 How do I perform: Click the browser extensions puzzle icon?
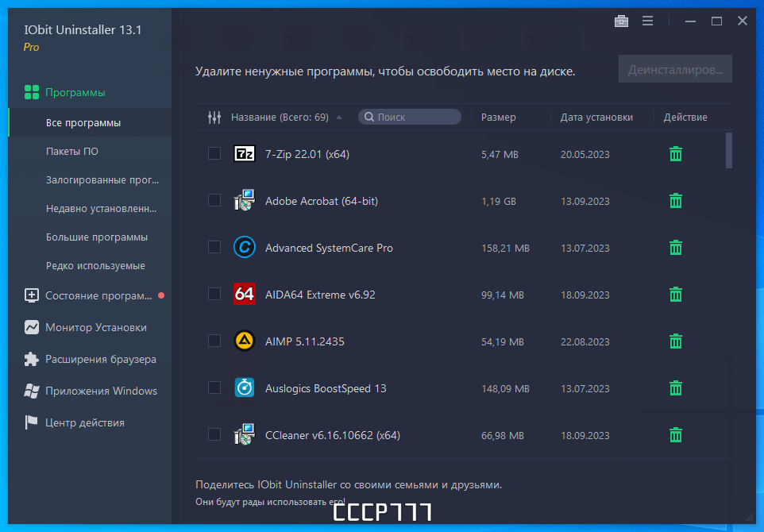32,359
